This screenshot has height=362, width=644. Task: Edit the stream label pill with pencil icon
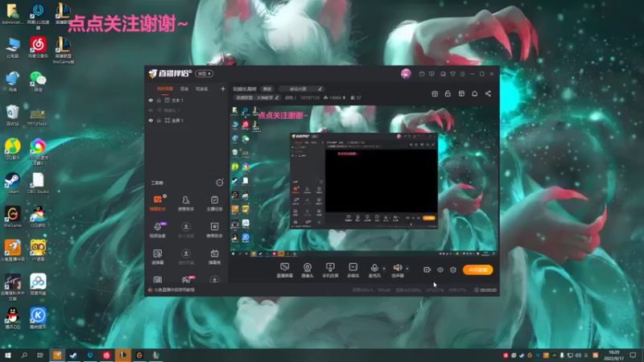tap(301, 88)
